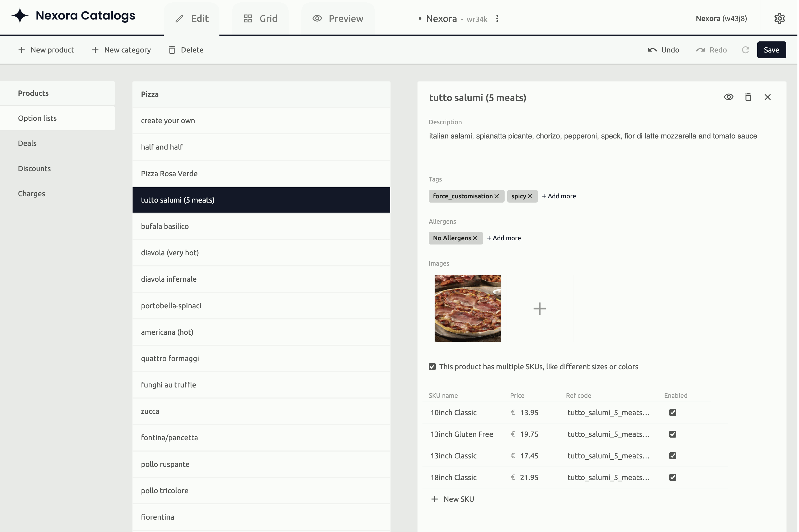Viewport: 799px width, 532px height.
Task: Remove the No Allergens chip
Action: click(x=475, y=238)
